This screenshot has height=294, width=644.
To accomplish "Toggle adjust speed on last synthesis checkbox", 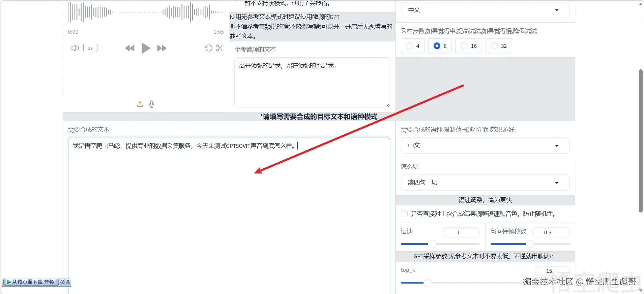I will pos(404,214).
